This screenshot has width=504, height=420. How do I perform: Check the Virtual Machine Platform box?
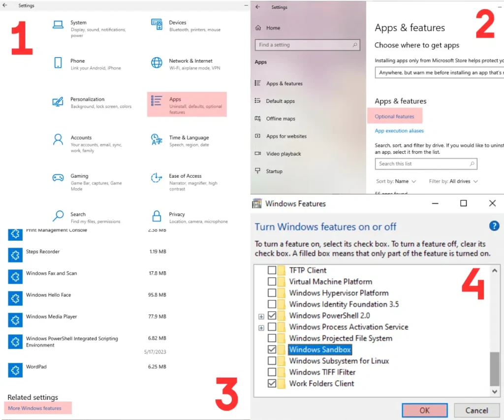pyautogui.click(x=272, y=281)
